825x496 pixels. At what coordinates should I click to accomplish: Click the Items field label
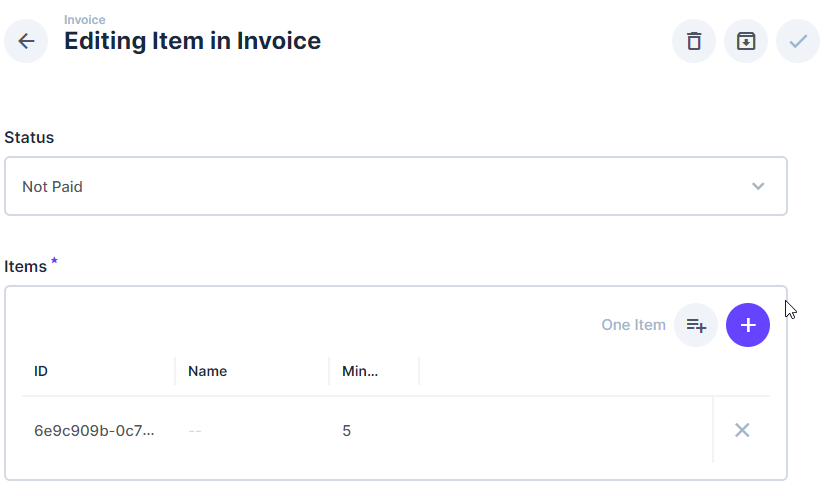[x=25, y=267]
